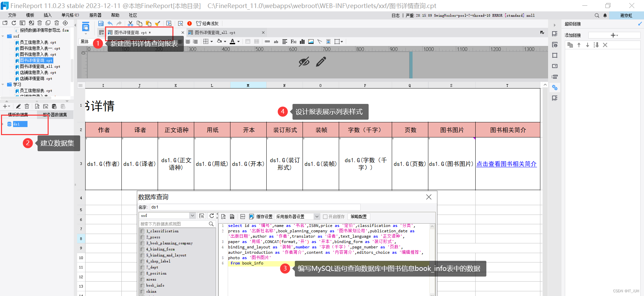Open the 文件 menu

coord(12,15)
